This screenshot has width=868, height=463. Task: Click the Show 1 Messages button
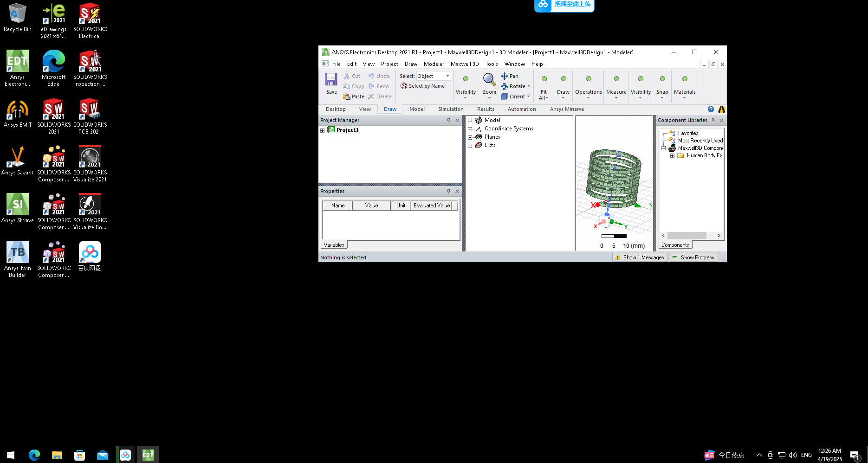click(640, 257)
